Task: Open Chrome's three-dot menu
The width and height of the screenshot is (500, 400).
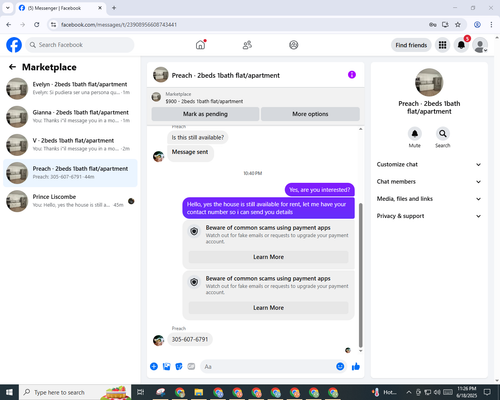Action: click(491, 25)
